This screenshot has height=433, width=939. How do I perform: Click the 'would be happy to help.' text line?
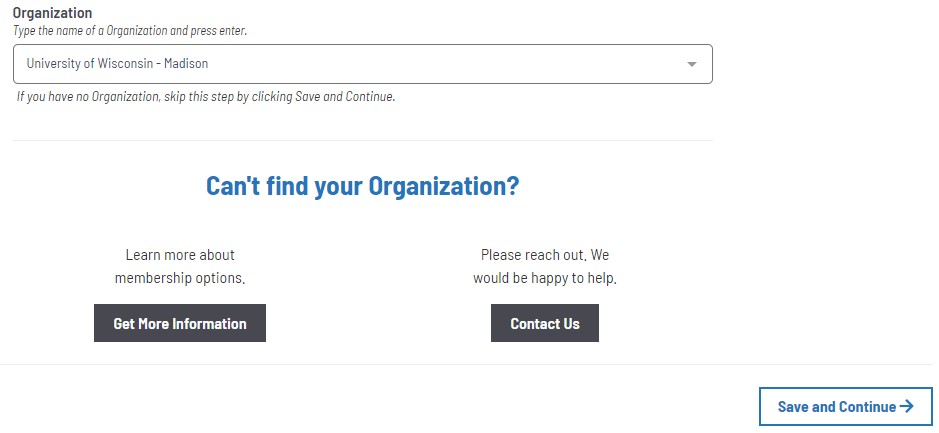545,278
